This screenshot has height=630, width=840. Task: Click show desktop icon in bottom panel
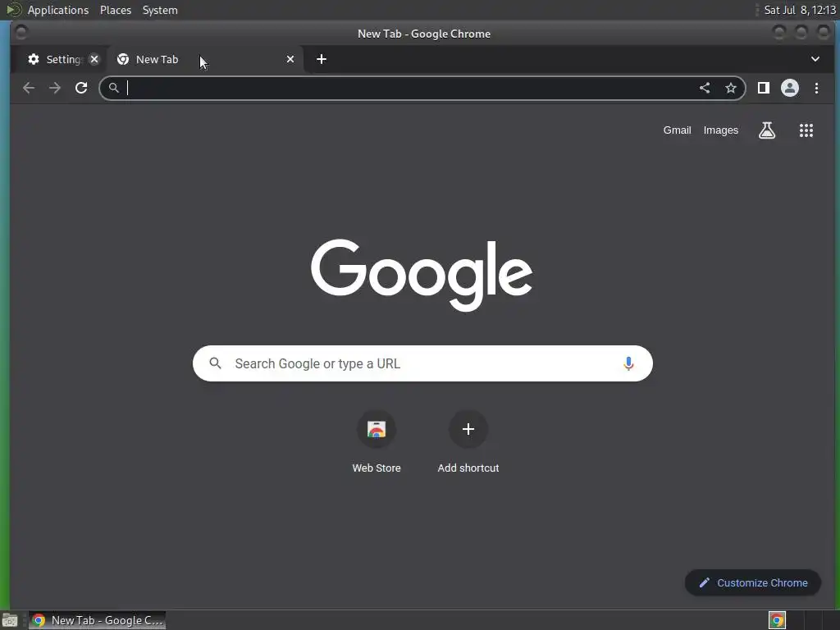point(10,620)
